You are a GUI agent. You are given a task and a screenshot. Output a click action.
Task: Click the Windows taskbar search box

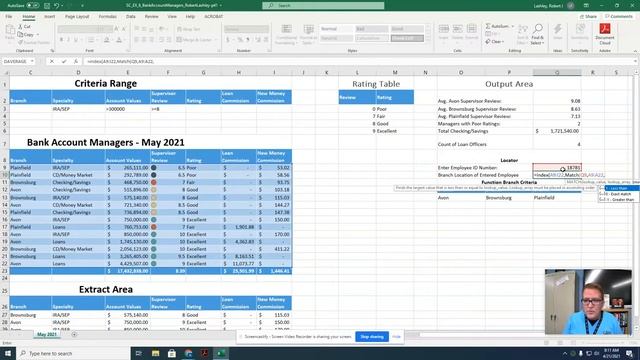[73, 353]
